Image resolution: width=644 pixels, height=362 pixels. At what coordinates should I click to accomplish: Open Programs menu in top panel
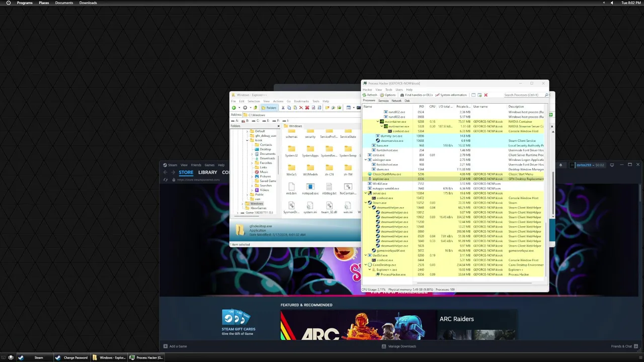coord(25,3)
